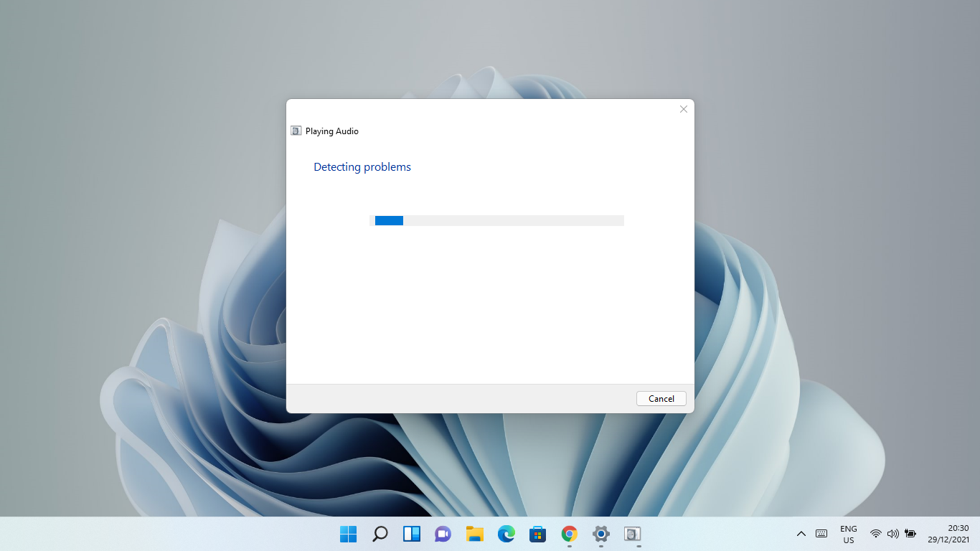Image resolution: width=980 pixels, height=551 pixels.
Task: Click the Playing Audio troubleshooter icon
Action: pyautogui.click(x=296, y=131)
